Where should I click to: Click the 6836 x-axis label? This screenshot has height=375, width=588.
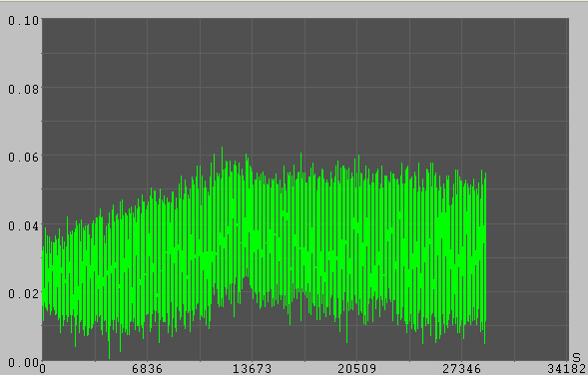pos(147,369)
